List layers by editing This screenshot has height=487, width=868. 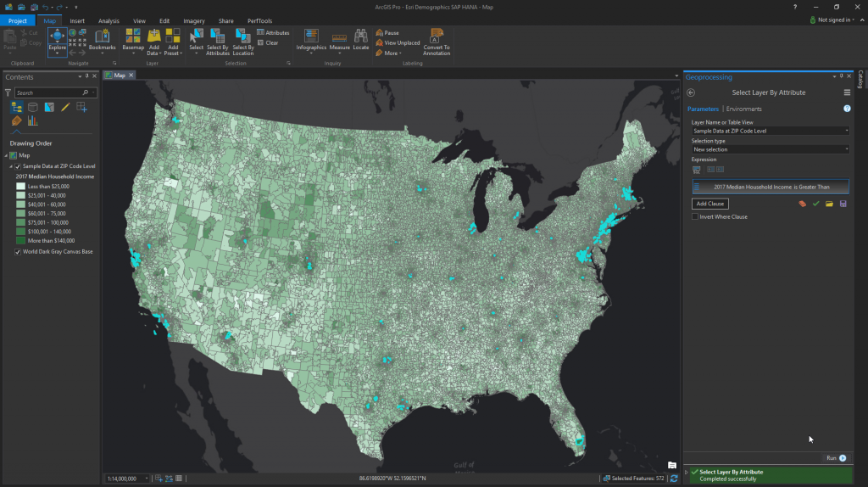point(65,107)
